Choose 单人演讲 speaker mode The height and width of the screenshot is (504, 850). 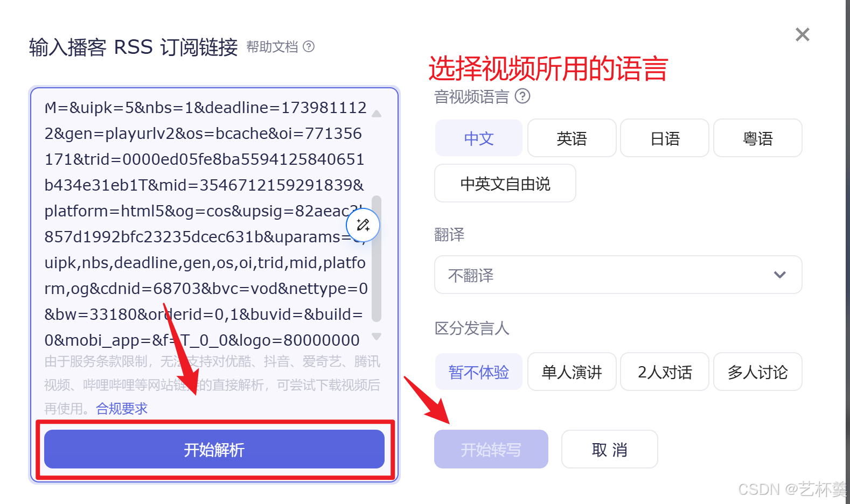coord(572,372)
